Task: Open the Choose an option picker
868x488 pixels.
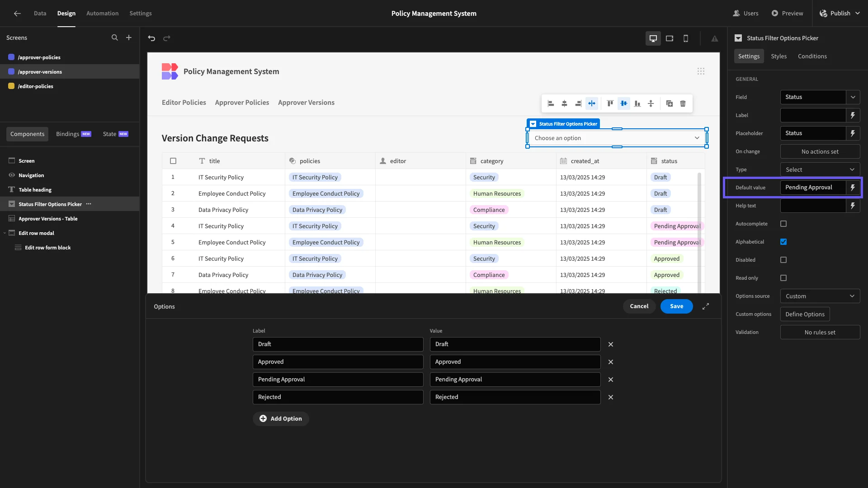Action: click(617, 138)
